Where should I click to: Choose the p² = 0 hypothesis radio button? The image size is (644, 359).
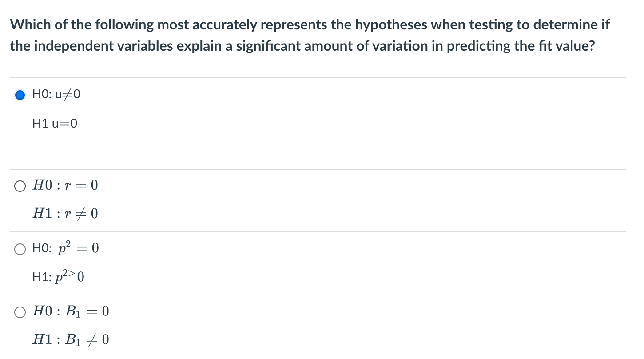(x=20, y=250)
